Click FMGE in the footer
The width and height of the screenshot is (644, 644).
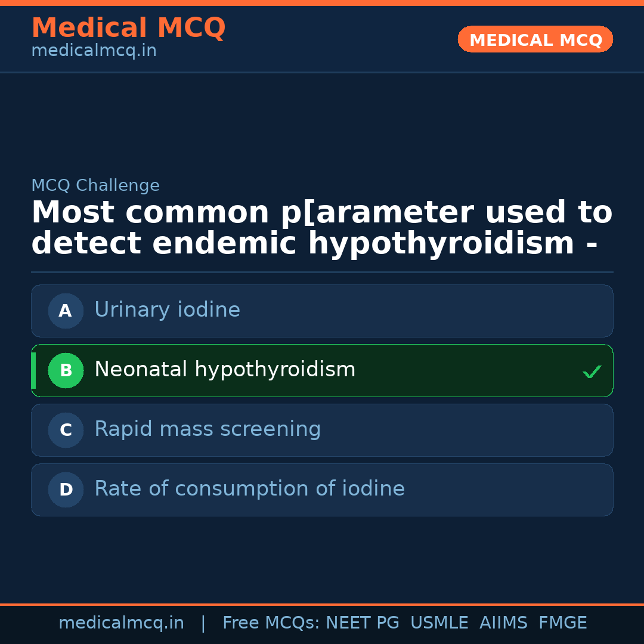click(x=562, y=623)
